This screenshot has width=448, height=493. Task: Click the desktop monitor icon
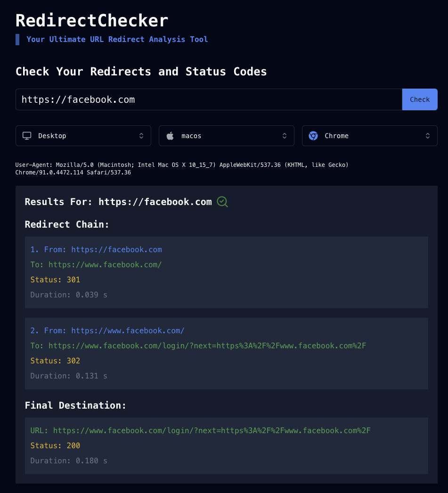[27, 136]
